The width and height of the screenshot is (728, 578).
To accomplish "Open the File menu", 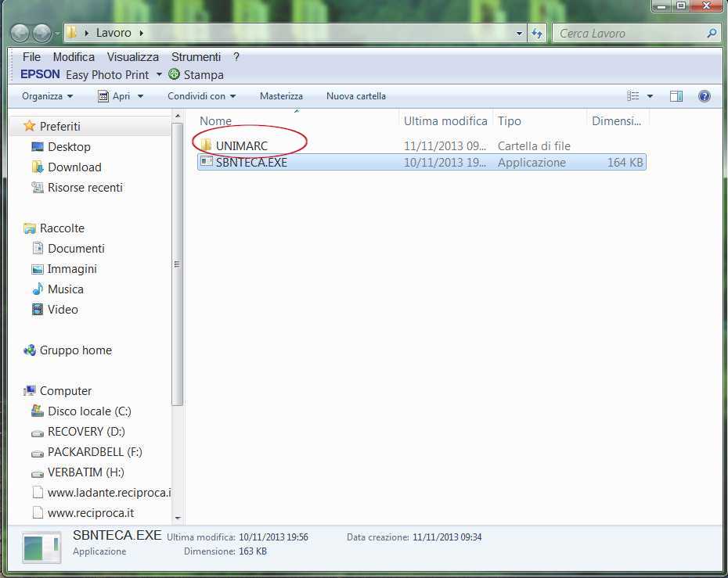I will 31,57.
